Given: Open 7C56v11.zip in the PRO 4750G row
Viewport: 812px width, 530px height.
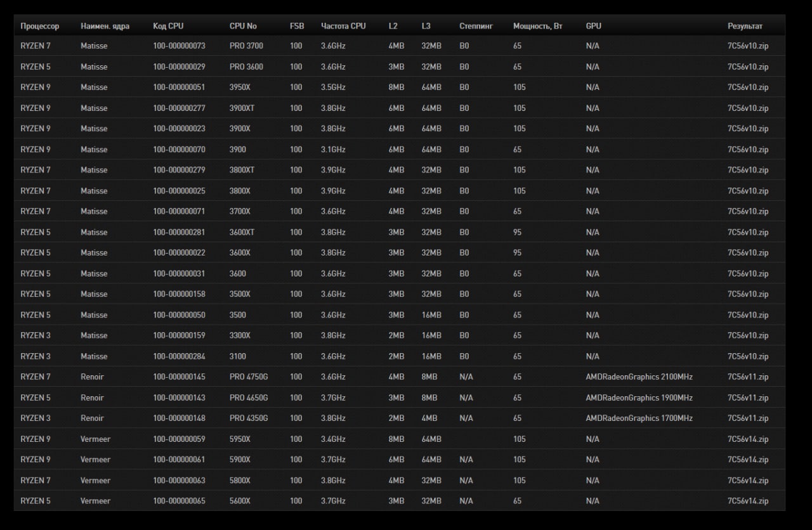Looking at the screenshot, I should [x=748, y=377].
